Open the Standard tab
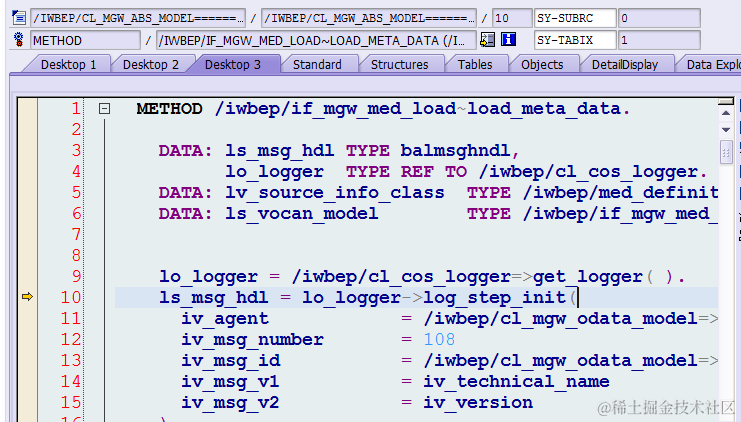The width and height of the screenshot is (741, 422). pos(317,64)
